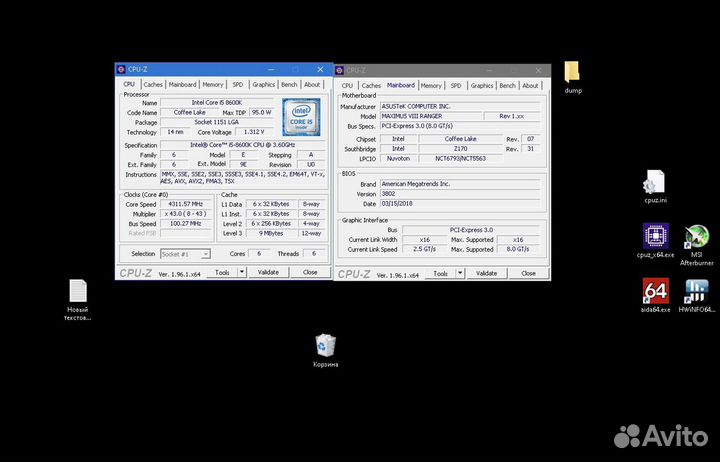Open Graphics tab in left CPU-Z window
Image resolution: width=720 pixels, height=462 pixels.
264,85
